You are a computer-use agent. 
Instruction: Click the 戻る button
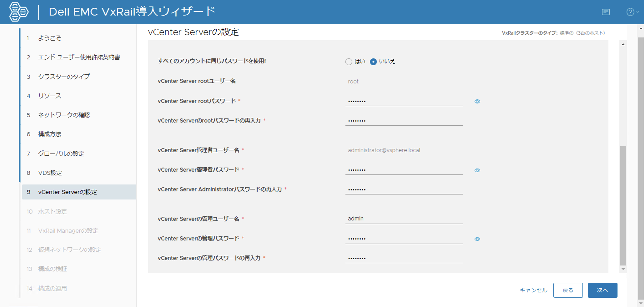point(568,290)
